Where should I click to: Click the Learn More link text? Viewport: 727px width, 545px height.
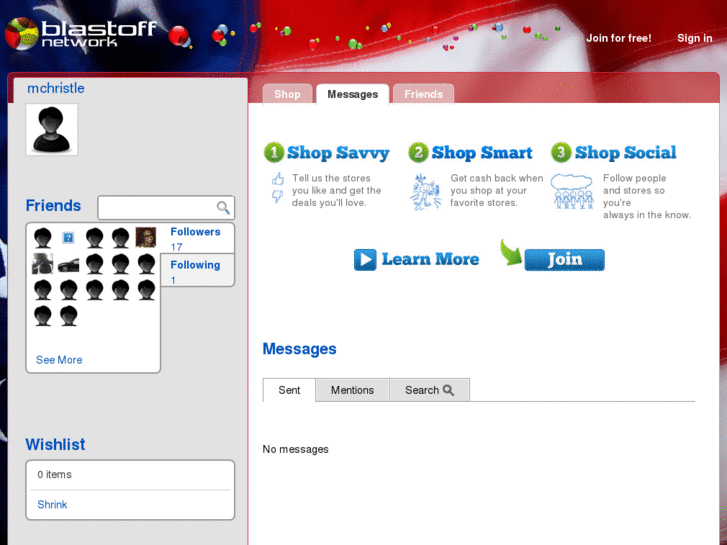tap(430, 259)
